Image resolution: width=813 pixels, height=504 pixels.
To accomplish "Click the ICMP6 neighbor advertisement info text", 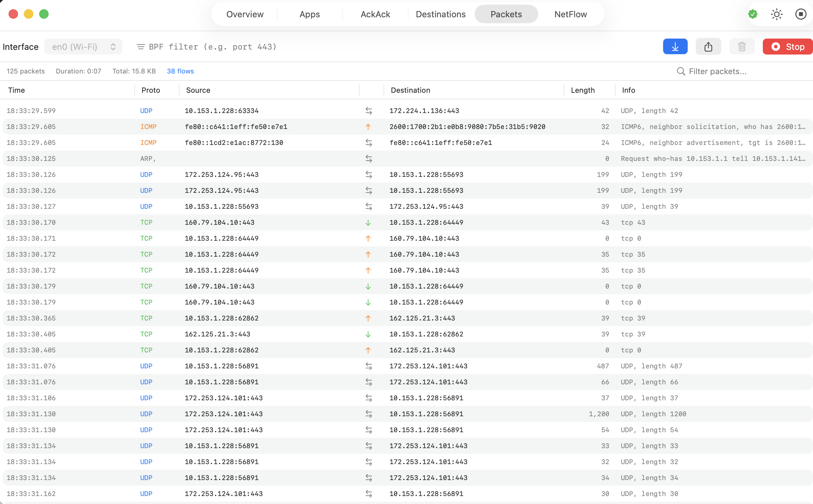I will (713, 143).
